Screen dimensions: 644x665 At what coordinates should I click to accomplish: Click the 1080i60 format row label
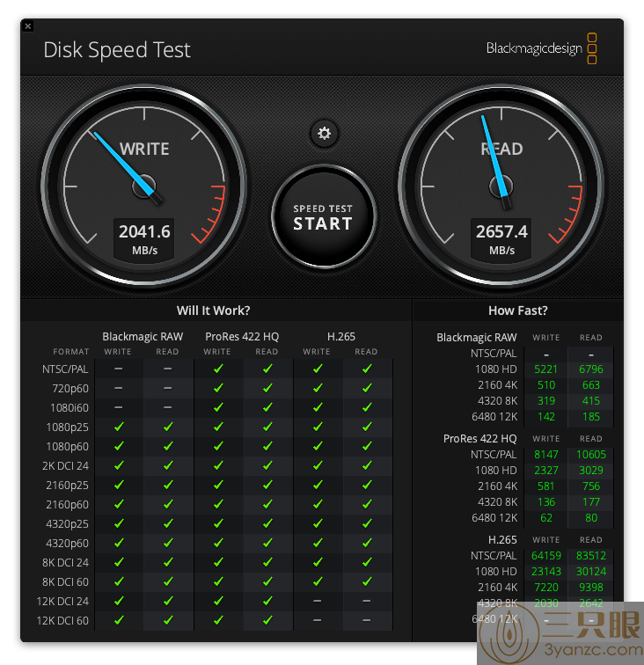point(70,408)
